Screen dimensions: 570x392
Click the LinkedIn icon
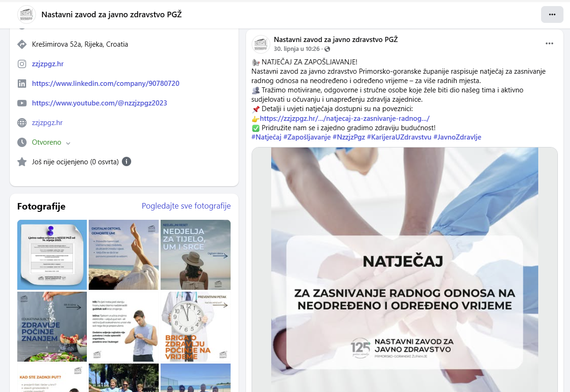(21, 84)
